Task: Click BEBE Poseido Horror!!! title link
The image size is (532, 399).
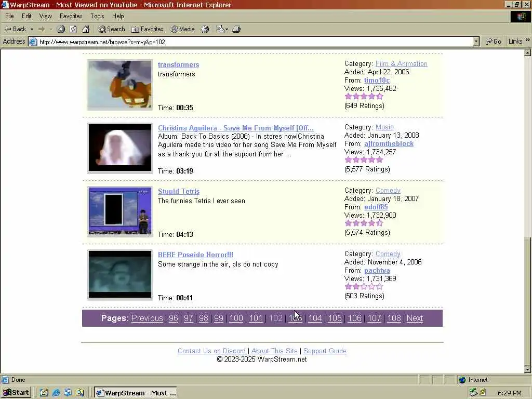Action: pyautogui.click(x=195, y=255)
